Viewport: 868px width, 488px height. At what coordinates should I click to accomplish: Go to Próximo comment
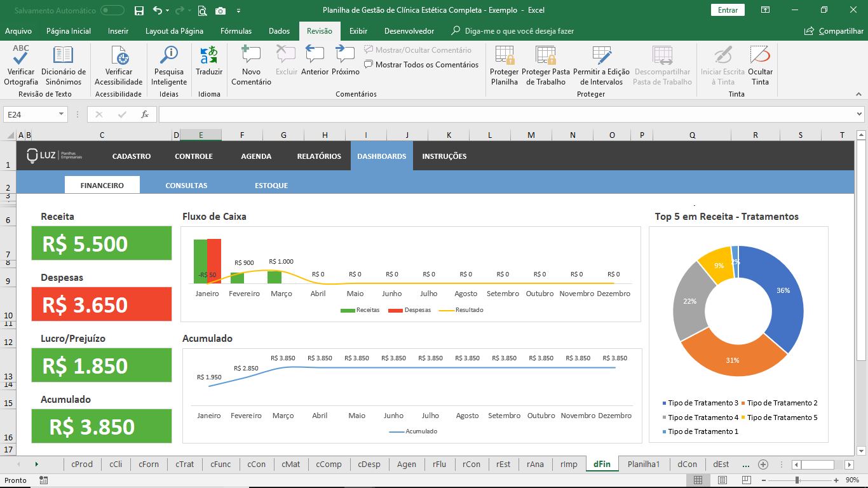pos(346,62)
